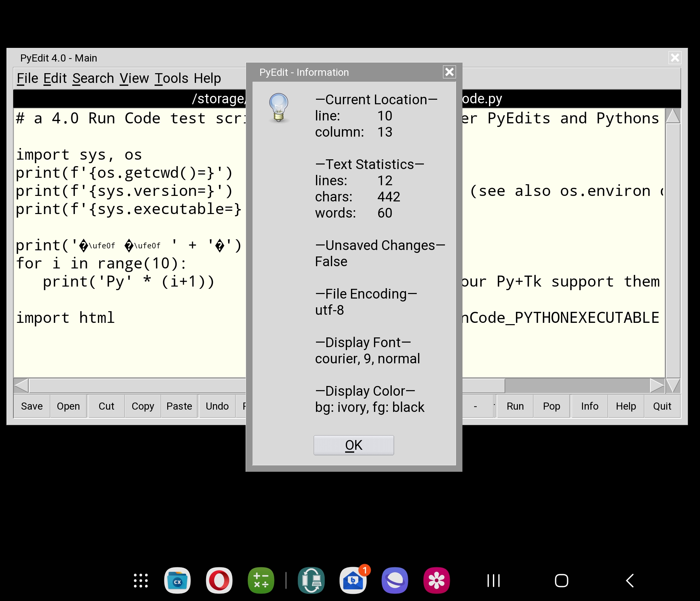Open the Tools menu
Screen dimensions: 700x601
pos(171,78)
